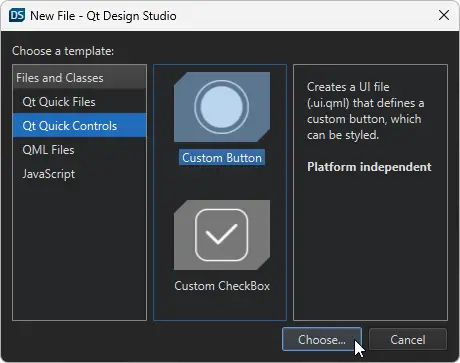Image resolution: width=460 pixels, height=363 pixels.
Task: Close the New File dialog window
Action: pos(444,15)
